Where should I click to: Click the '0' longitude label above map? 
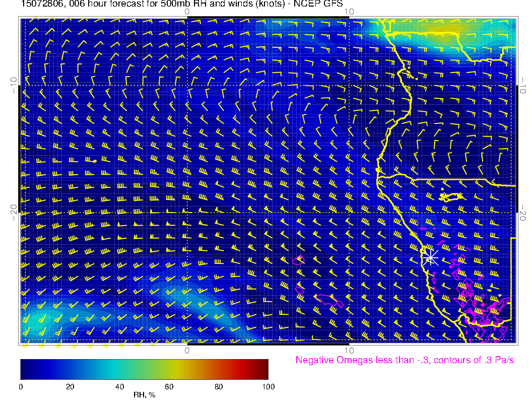click(x=187, y=12)
